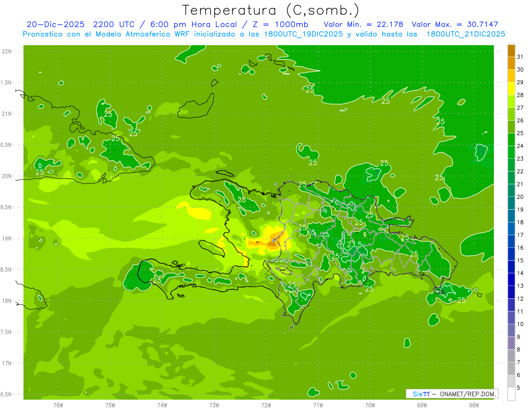
Task: Click color scale number "6"
Action: pos(519,375)
